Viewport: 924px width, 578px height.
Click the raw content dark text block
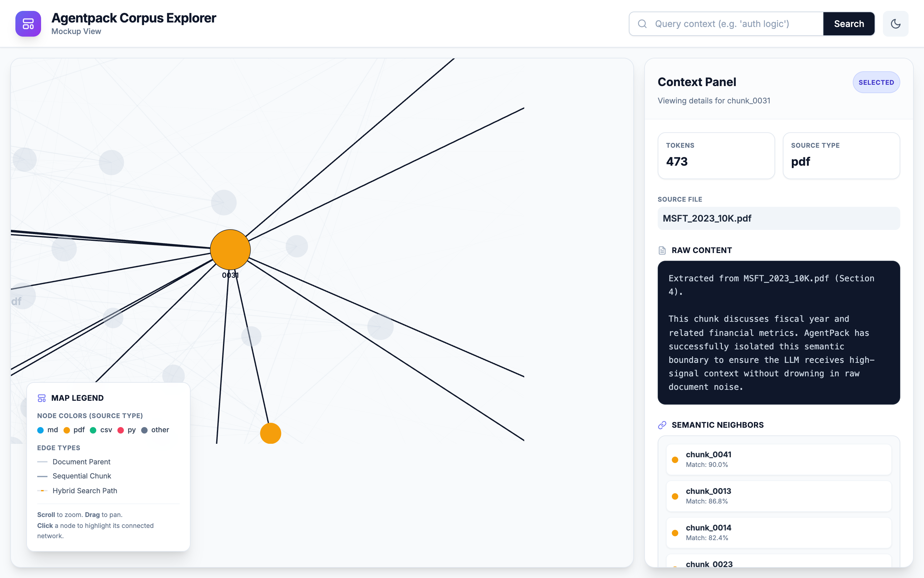tap(779, 333)
